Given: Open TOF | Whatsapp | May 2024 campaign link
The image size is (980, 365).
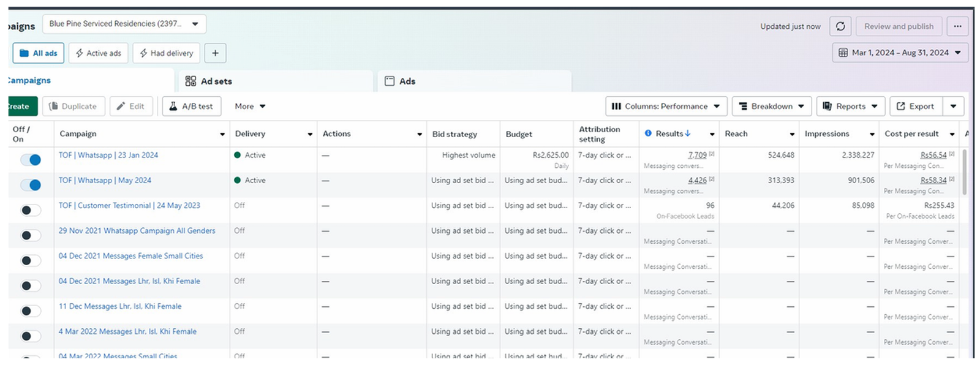Looking at the screenshot, I should pyautogui.click(x=105, y=180).
